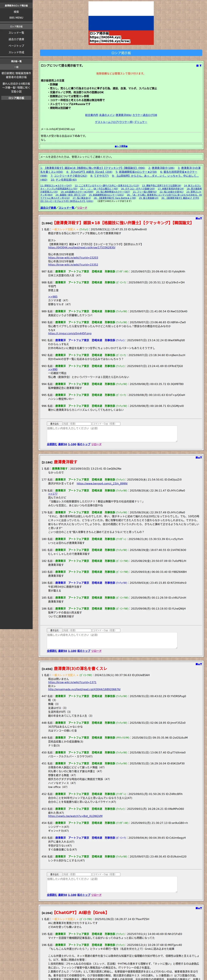Click 全部読む under thread [1:996]
Screen dimensions: 207x980
pyautogui.click(x=52, y=444)
